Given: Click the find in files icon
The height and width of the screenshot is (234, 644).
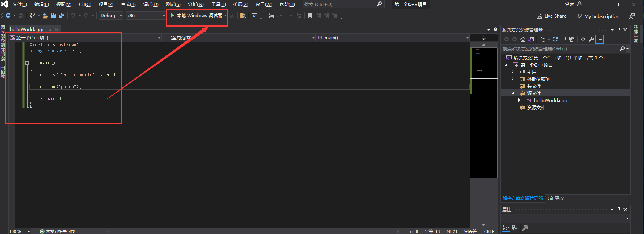Looking at the screenshot, I should click(x=243, y=16).
